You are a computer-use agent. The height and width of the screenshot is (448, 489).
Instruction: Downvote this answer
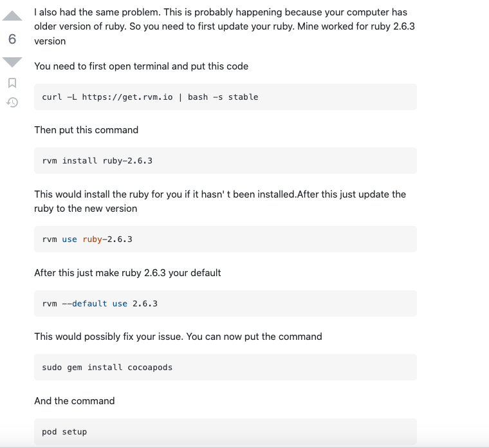(x=12, y=62)
